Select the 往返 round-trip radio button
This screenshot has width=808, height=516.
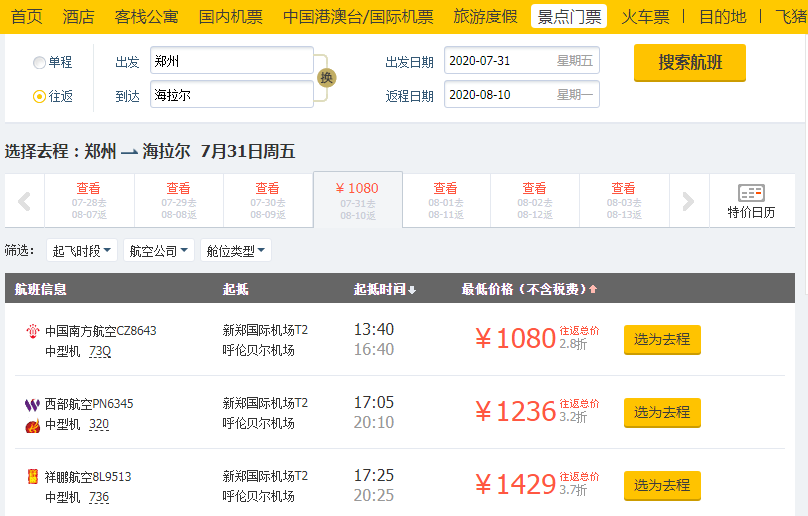[x=40, y=97]
